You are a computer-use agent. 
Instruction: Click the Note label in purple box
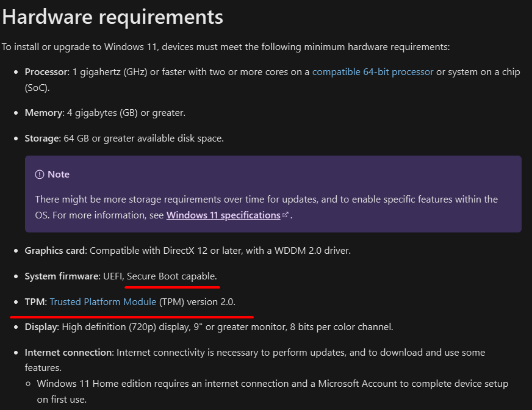(59, 174)
